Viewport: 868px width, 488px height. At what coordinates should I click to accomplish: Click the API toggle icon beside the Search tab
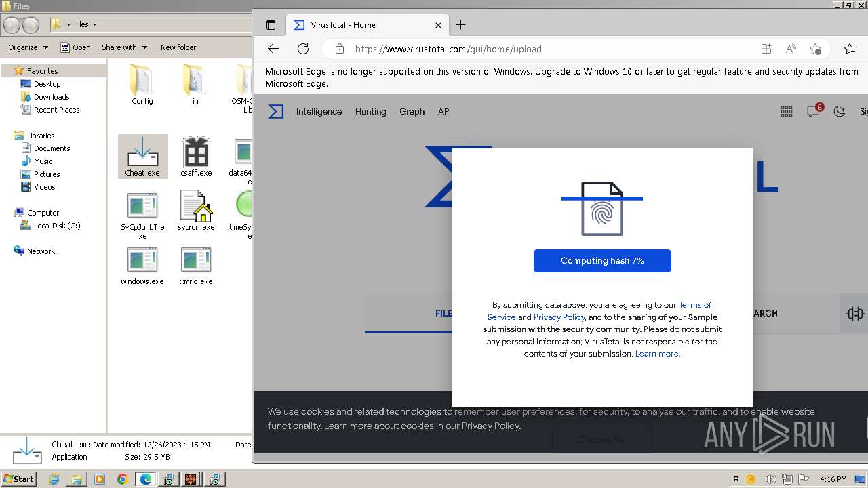pyautogui.click(x=854, y=313)
